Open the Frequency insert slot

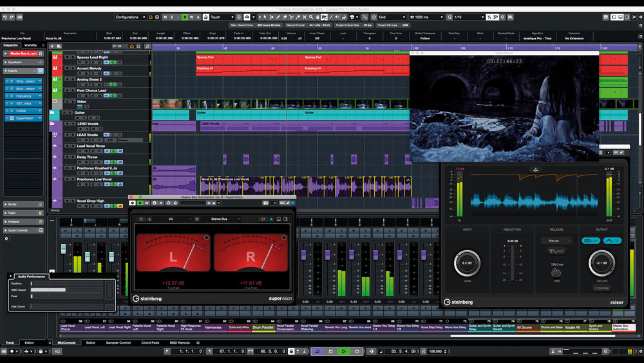coord(23,96)
